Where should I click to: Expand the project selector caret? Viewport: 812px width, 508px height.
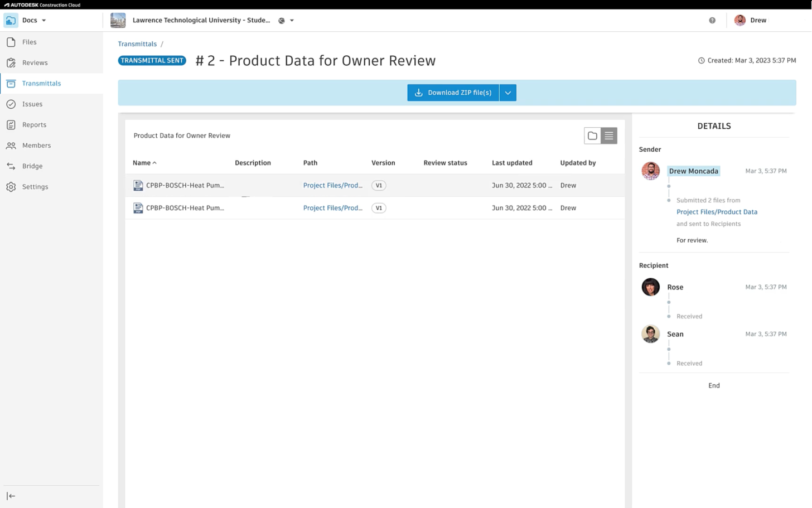(x=292, y=21)
